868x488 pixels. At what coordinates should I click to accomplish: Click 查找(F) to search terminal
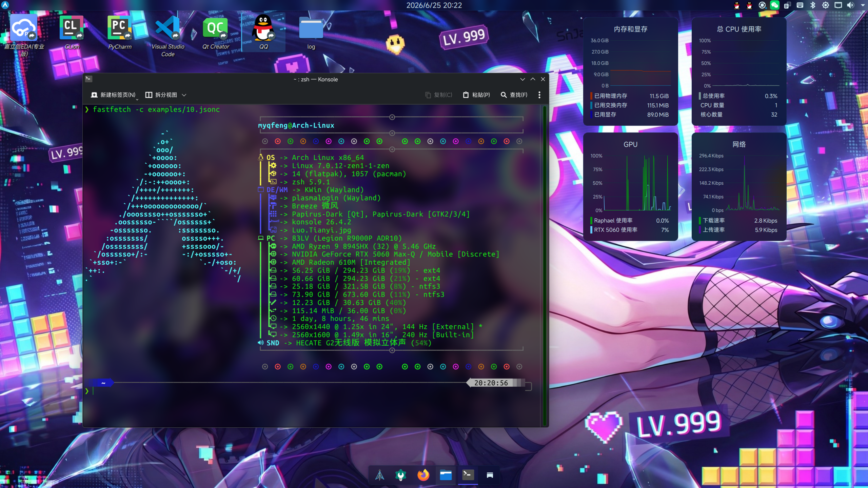(514, 95)
